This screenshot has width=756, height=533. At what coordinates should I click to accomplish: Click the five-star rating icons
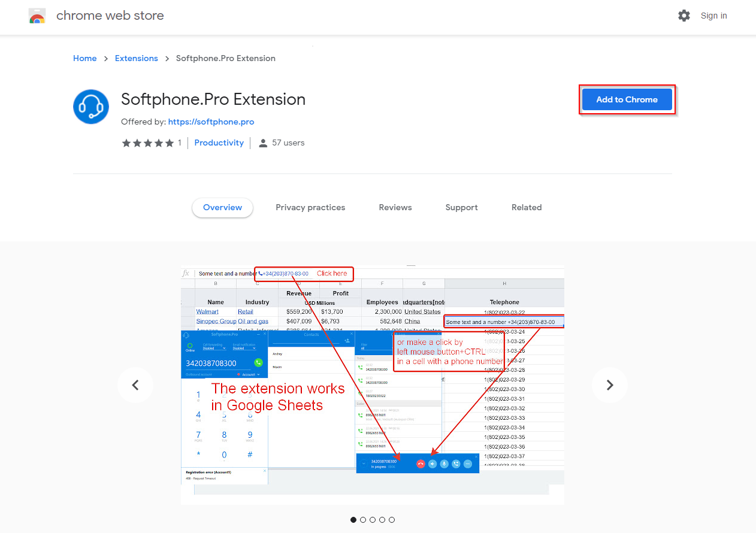(147, 143)
